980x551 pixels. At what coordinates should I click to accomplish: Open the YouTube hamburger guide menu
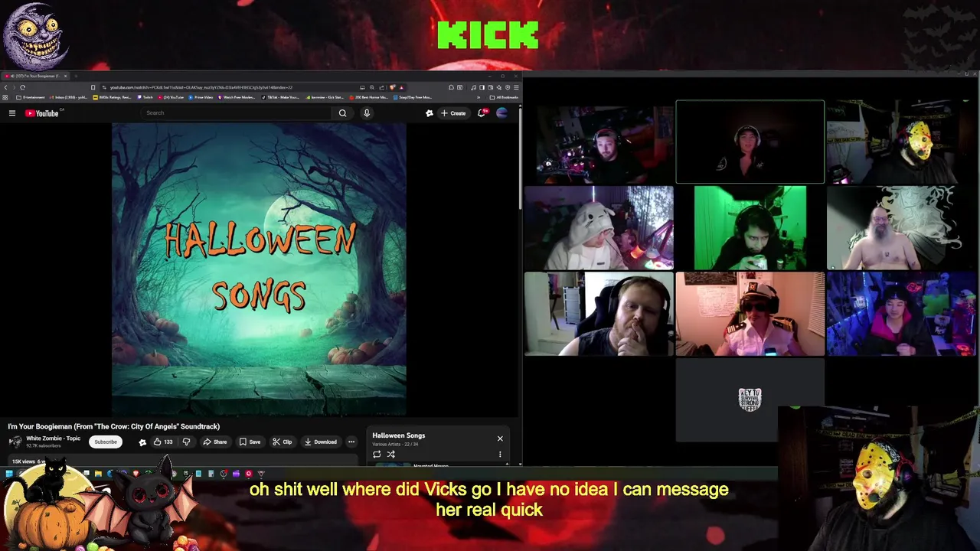click(12, 113)
